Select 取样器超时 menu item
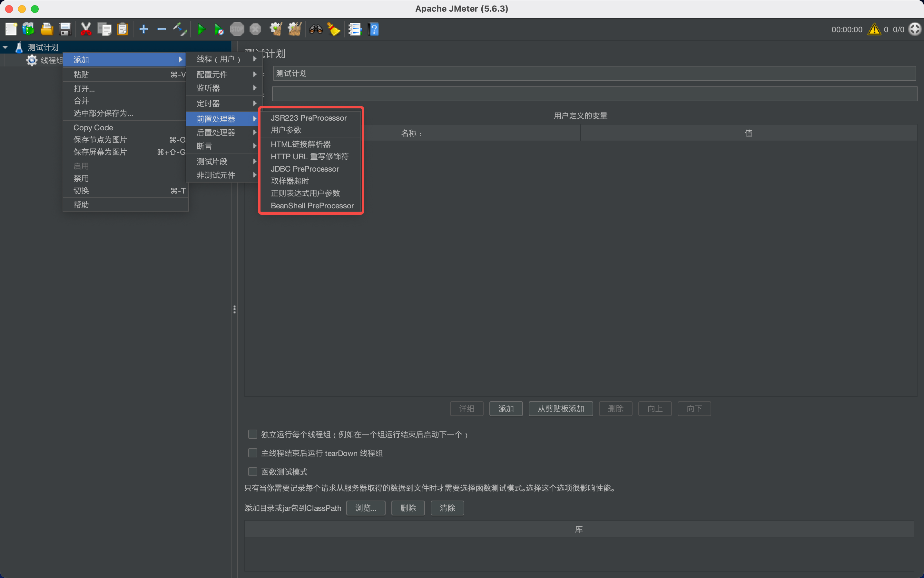Screen dimensions: 924x578 [x=311, y=181]
